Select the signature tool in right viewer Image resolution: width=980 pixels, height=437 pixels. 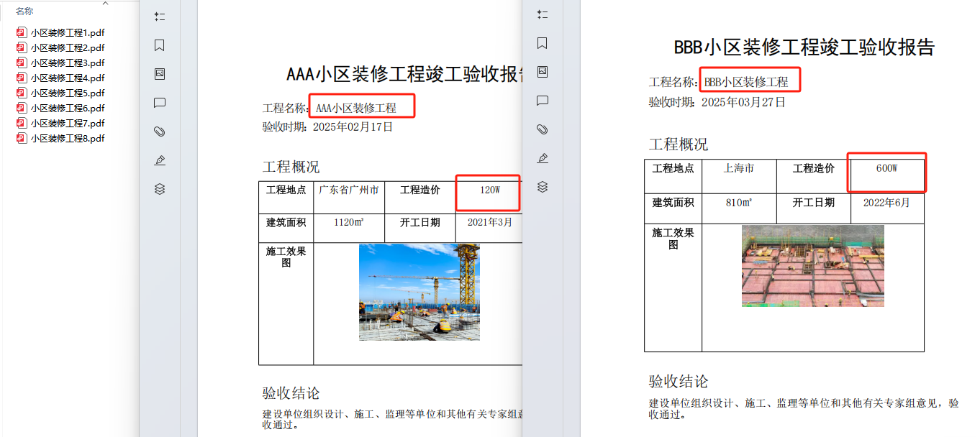click(542, 158)
